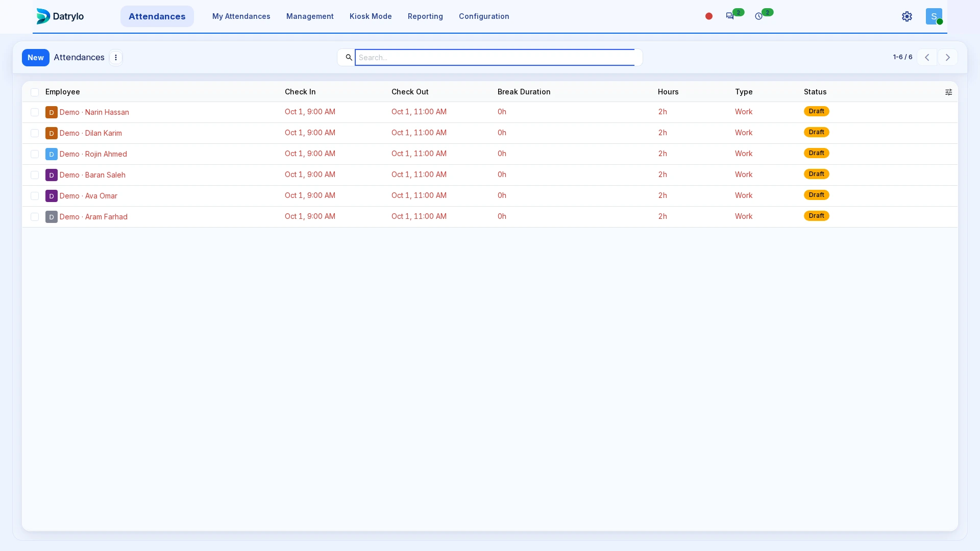Click Aram Farhad's avatar icon

click(x=52, y=217)
